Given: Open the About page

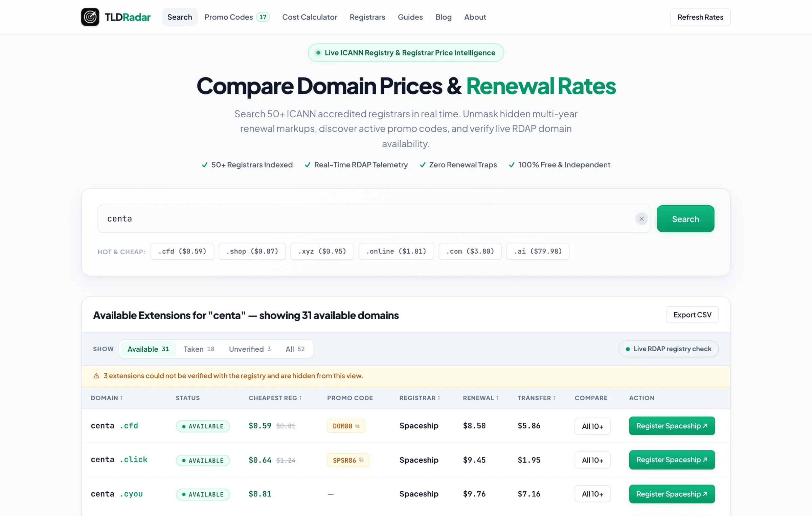Looking at the screenshot, I should 475,17.
